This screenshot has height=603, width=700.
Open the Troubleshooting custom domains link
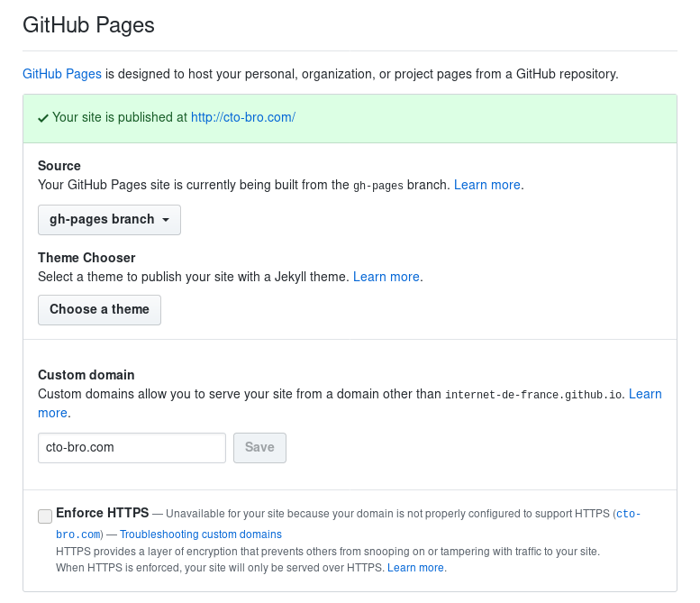201,534
